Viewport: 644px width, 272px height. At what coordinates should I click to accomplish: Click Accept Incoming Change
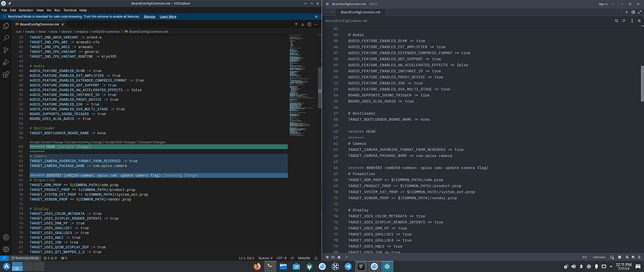coord(85,142)
